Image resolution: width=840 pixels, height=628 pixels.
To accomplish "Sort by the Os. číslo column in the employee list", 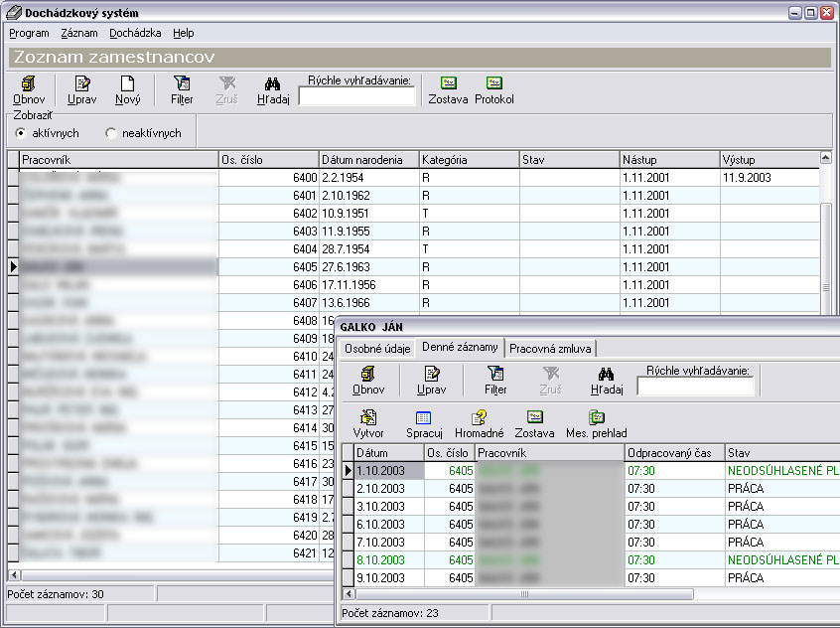I will [269, 160].
